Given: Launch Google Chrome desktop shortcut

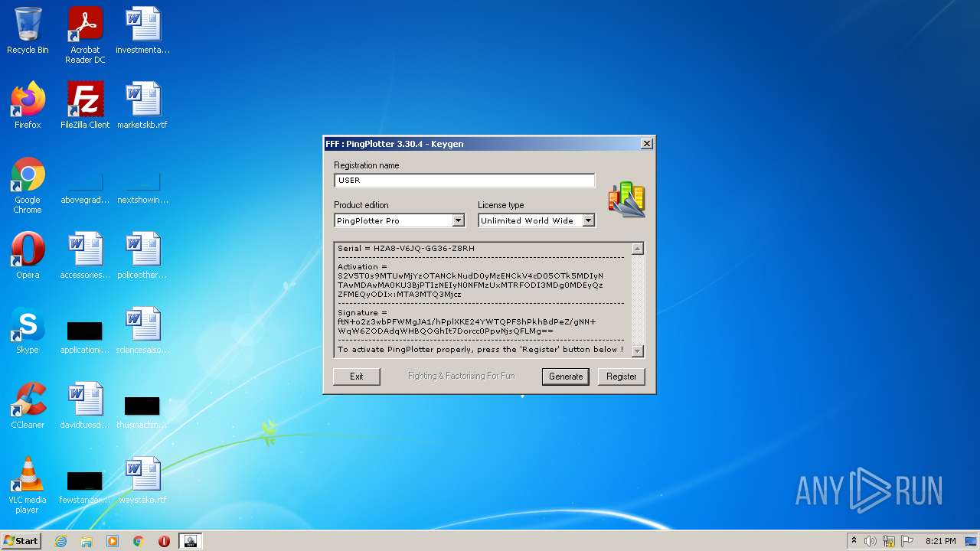Looking at the screenshot, I should 28,186.
